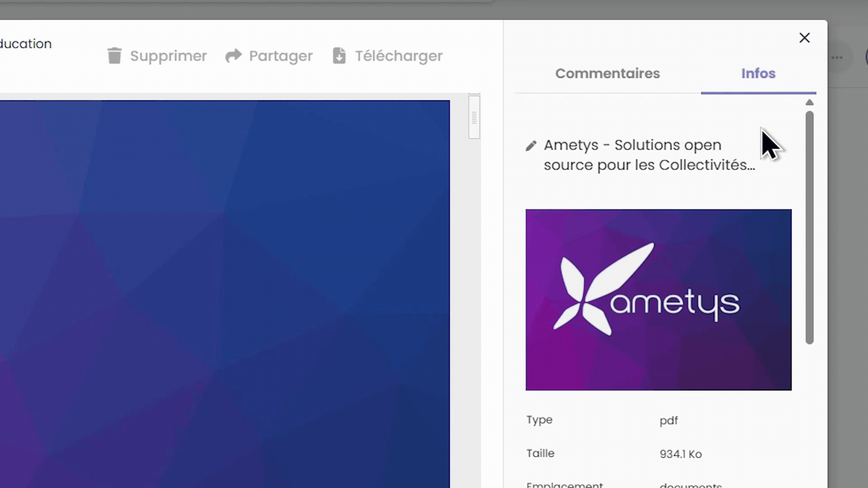This screenshot has width=868, height=488.
Task: Open the Ametys logo thumbnail
Action: click(658, 300)
